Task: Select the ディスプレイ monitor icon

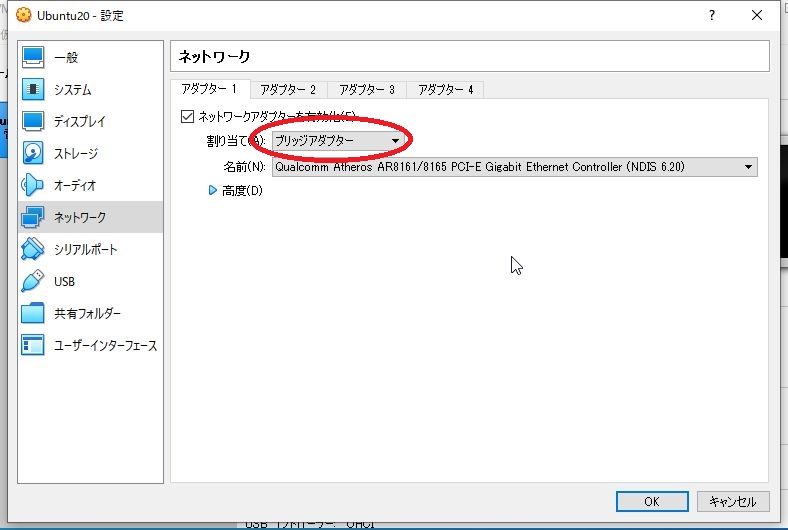Action: 33,121
